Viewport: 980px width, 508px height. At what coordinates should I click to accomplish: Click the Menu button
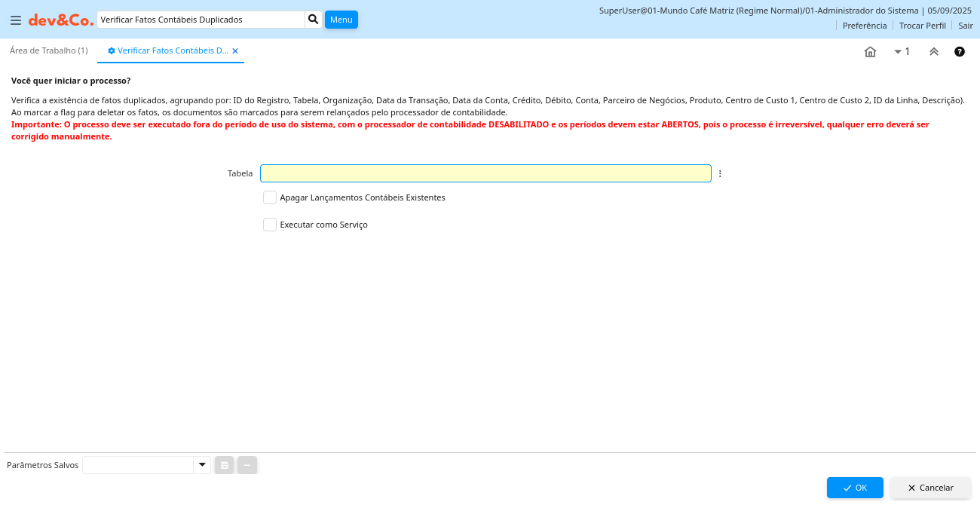coord(341,20)
